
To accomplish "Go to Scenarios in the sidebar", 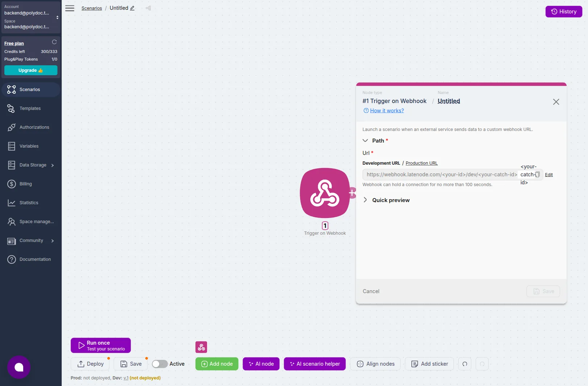I will point(31,90).
